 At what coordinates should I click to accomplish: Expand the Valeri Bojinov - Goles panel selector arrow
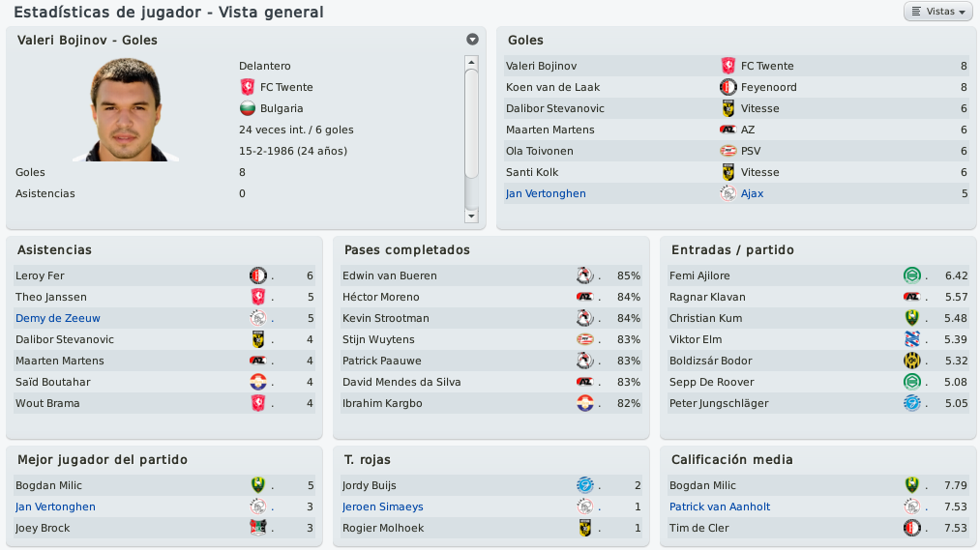[x=472, y=40]
